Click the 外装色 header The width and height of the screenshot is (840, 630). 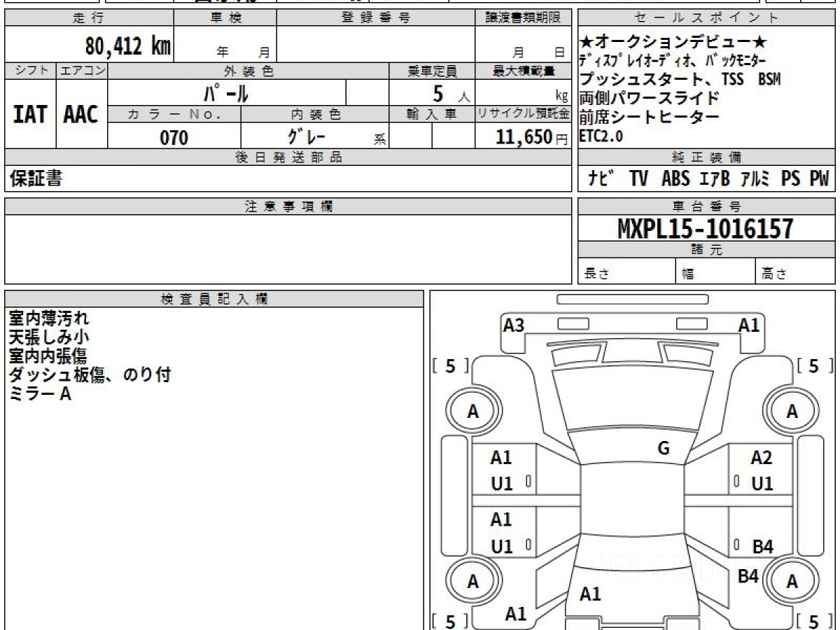point(248,71)
